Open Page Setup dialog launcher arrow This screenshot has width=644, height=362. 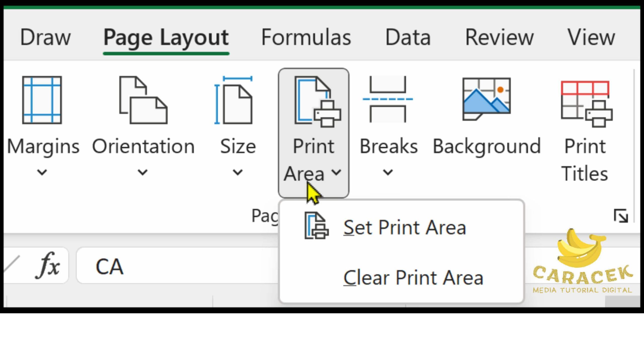click(x=621, y=216)
